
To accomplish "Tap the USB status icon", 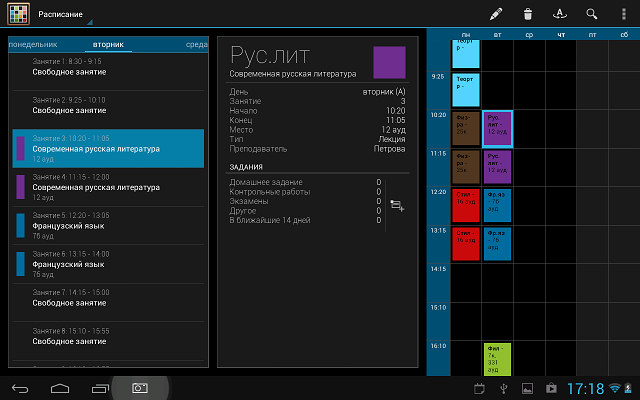I will (504, 389).
